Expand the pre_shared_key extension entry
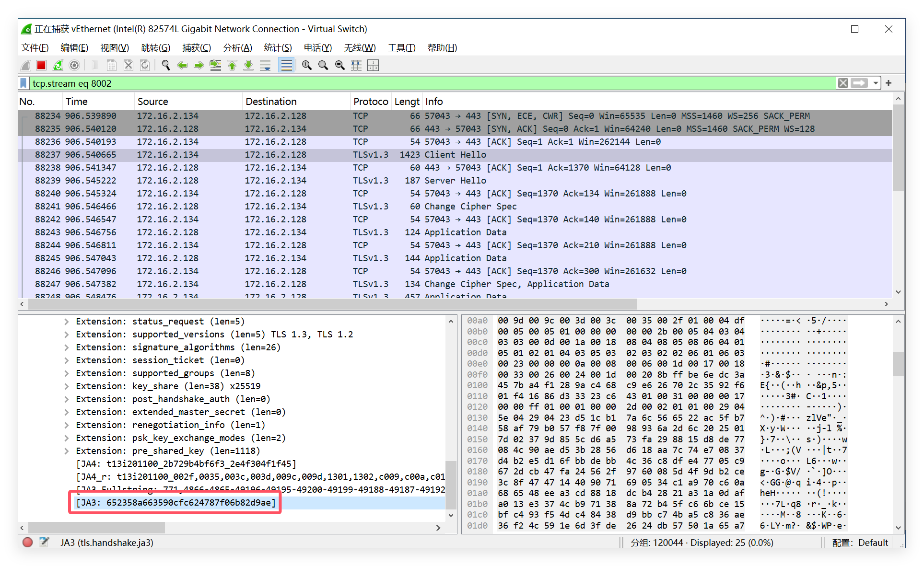This screenshot has width=924, height=566. pos(67,451)
